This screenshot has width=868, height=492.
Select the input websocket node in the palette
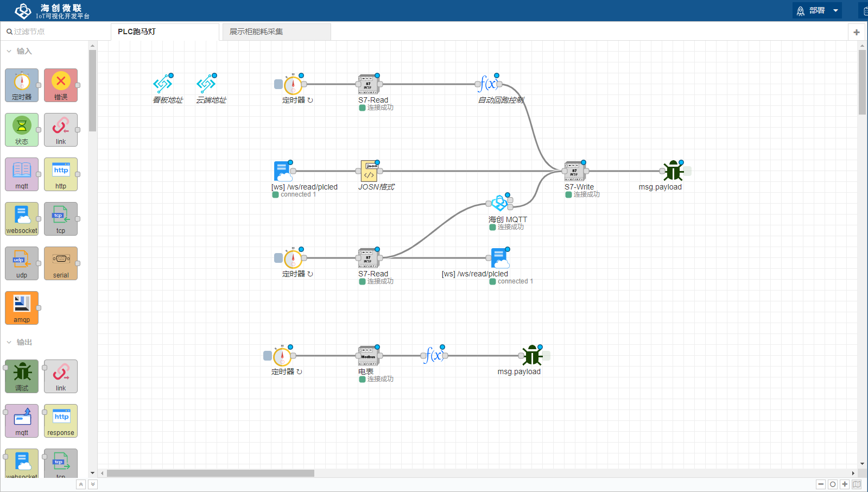[x=22, y=219]
